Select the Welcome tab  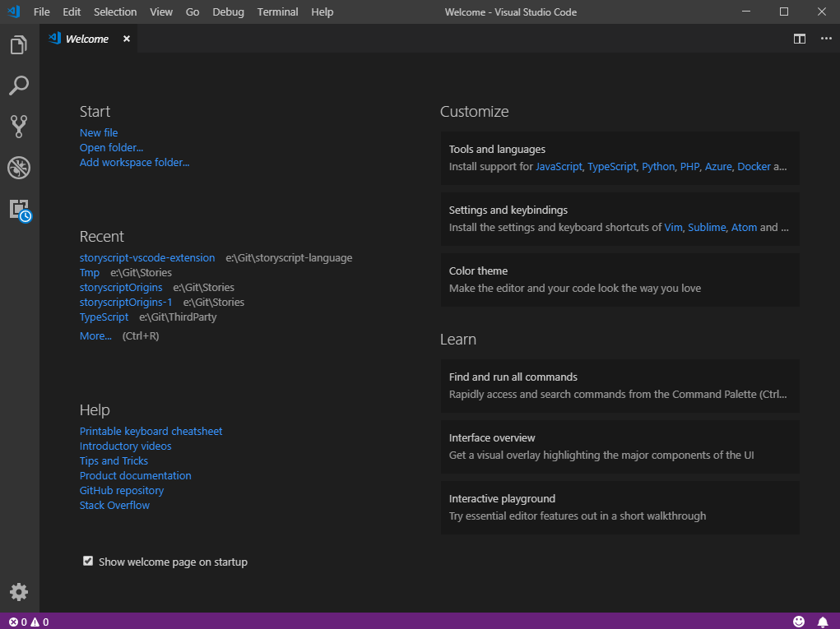coord(86,39)
